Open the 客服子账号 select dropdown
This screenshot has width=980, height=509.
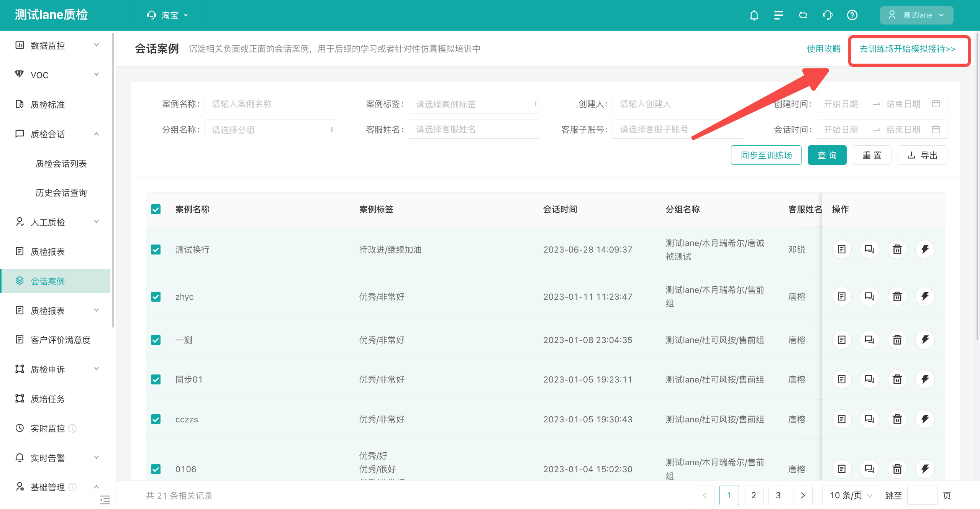(677, 129)
